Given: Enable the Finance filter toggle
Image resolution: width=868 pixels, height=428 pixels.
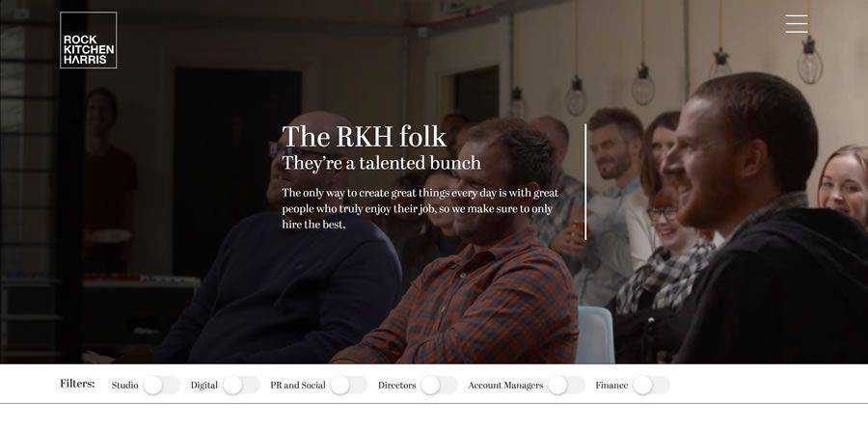Looking at the screenshot, I should coord(651,386).
